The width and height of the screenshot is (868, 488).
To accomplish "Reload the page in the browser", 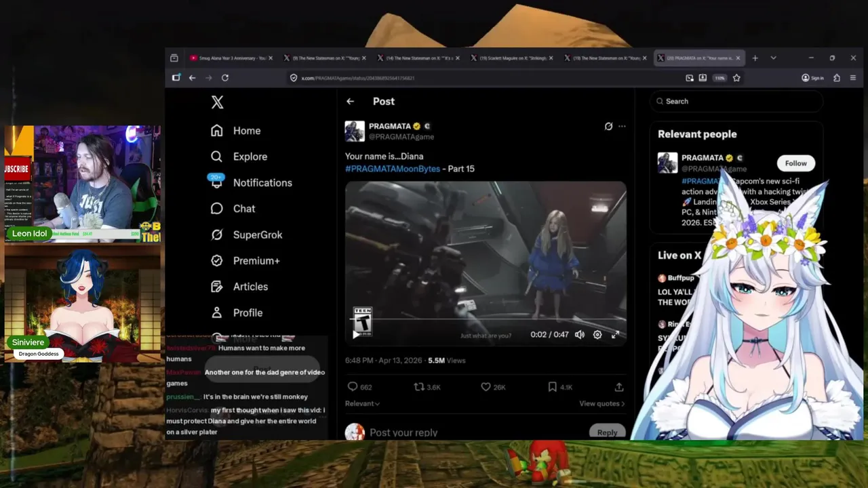I will click(225, 78).
